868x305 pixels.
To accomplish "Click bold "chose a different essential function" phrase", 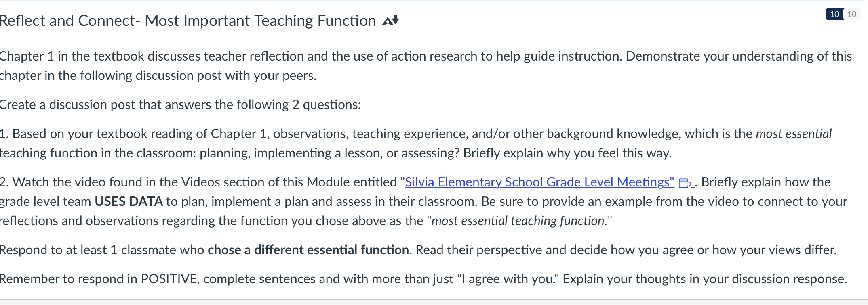I will pyautogui.click(x=308, y=250).
